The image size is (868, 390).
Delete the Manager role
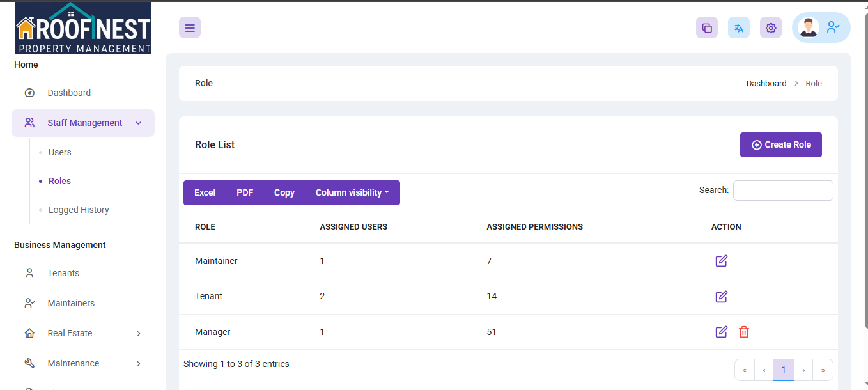pos(744,332)
